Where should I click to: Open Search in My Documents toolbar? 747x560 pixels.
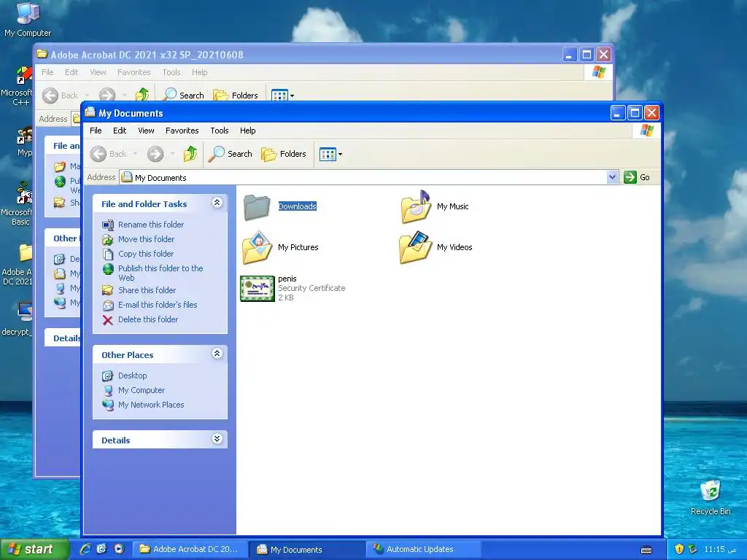pyautogui.click(x=231, y=154)
